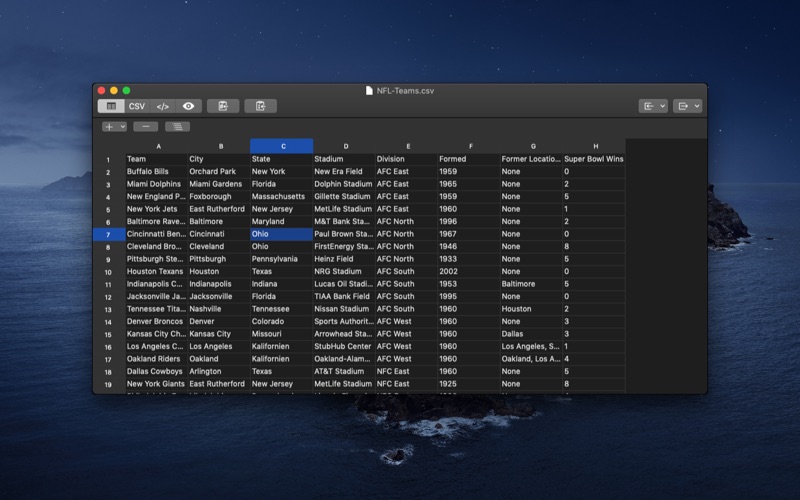Switch to CSV text view
Image resolution: width=800 pixels, height=500 pixels.
pos(137,106)
